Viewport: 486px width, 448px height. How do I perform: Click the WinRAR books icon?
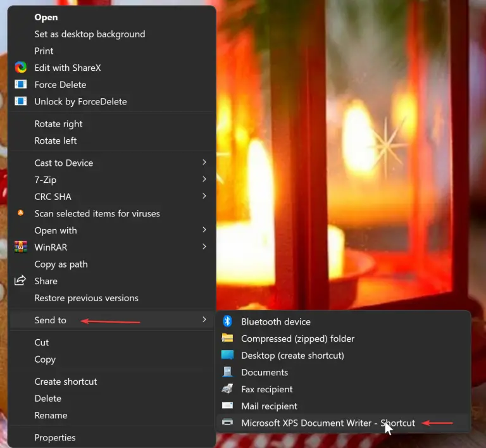click(21, 247)
